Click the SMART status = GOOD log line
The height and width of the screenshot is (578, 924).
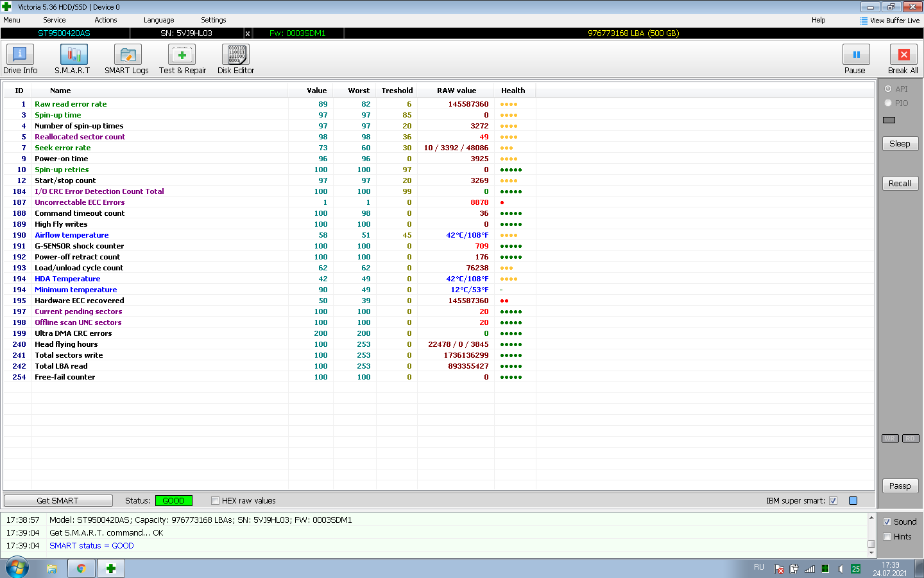point(92,546)
